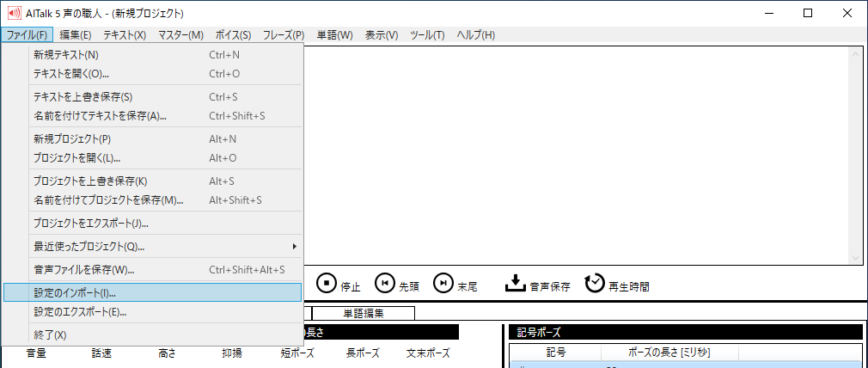This screenshot has width=868, height=368.
Task: Click the 文末ポーズ label
Action: click(x=429, y=353)
